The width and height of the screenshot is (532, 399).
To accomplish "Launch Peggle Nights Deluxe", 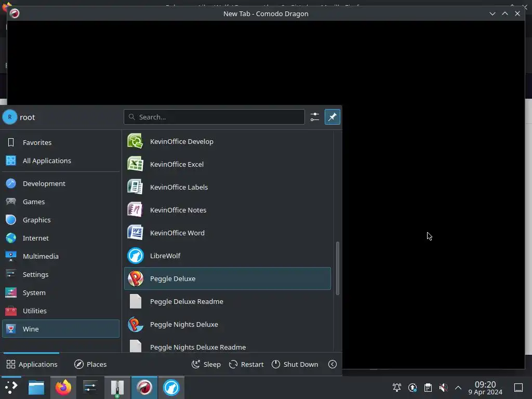I will 228,324.
